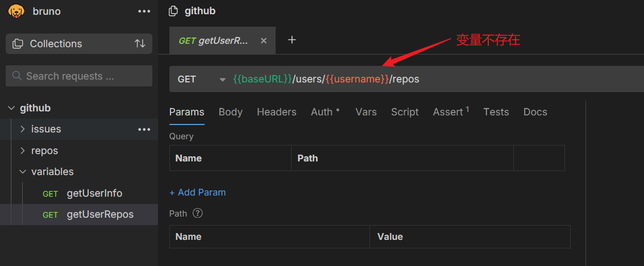Click the + Add Param link

tap(198, 192)
